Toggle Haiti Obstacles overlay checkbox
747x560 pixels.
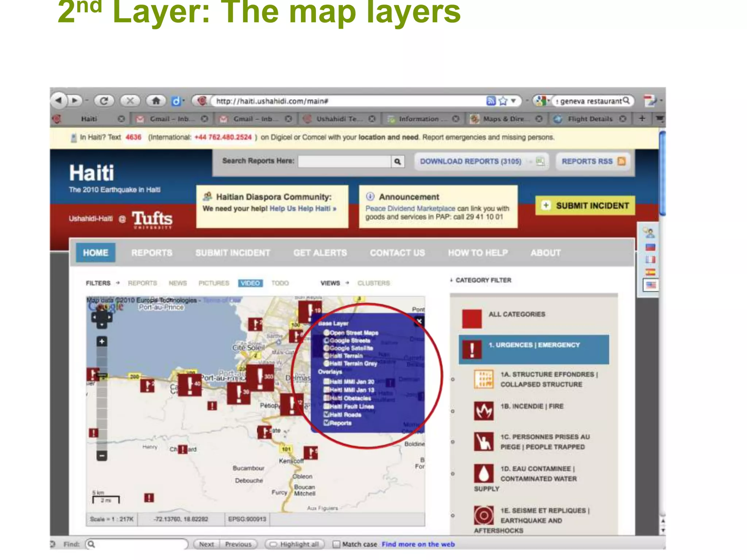(x=327, y=398)
